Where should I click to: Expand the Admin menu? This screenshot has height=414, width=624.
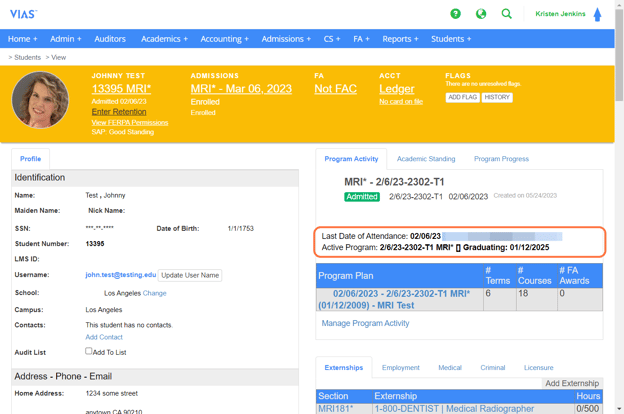pyautogui.click(x=66, y=39)
